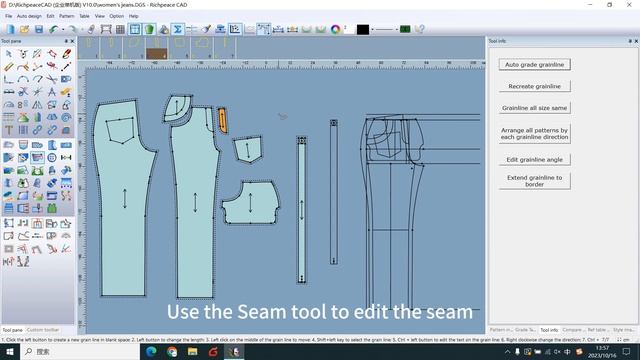The height and width of the screenshot is (360, 640).
Task: Undo the last action with the green arrow
Action: 53,29
